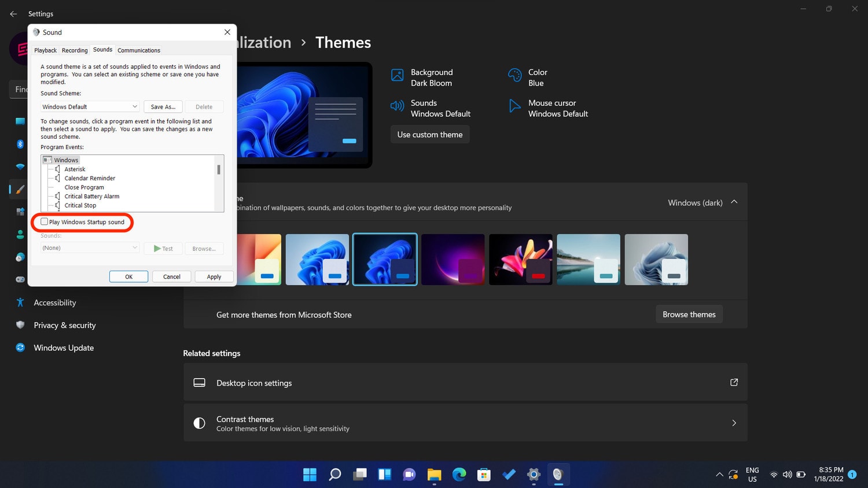
Task: Apply the sound changes
Action: (214, 277)
